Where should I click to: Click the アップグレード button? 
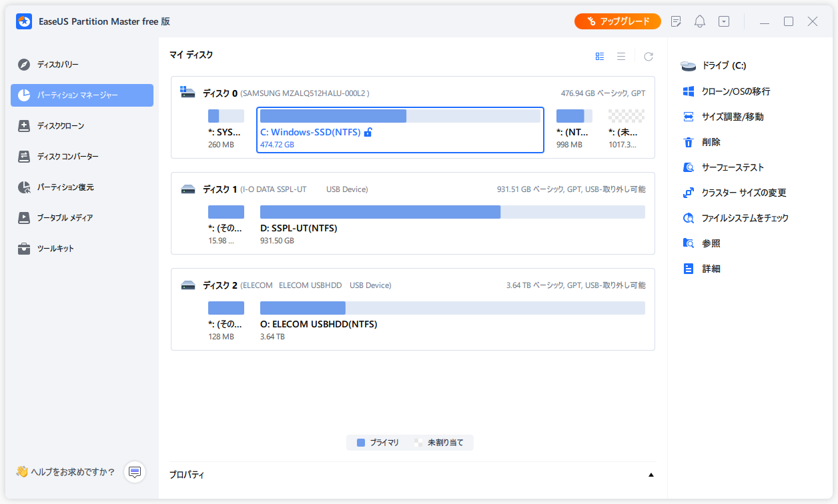point(617,21)
